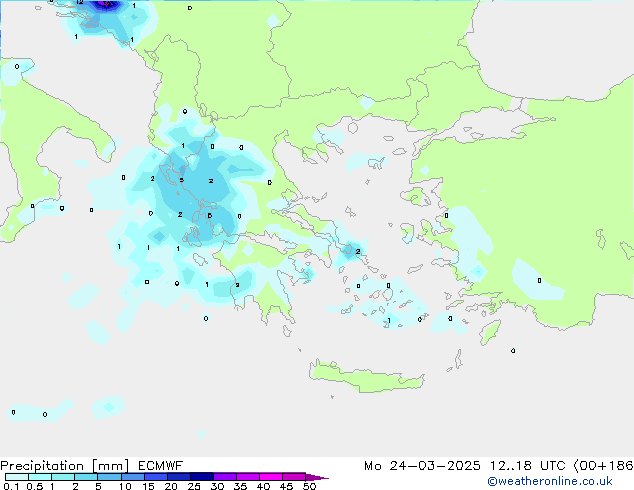Click the legend label '20'
The image size is (634, 490).
click(171, 486)
